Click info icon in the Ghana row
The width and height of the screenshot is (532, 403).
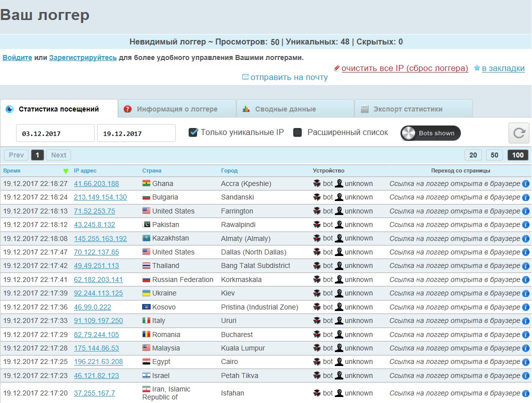pos(525,183)
